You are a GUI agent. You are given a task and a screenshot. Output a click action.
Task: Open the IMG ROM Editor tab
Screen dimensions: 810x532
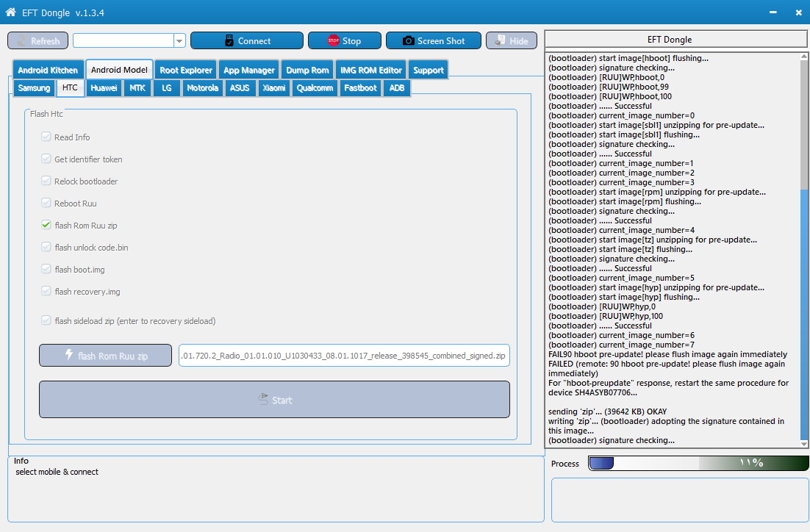tap(371, 71)
